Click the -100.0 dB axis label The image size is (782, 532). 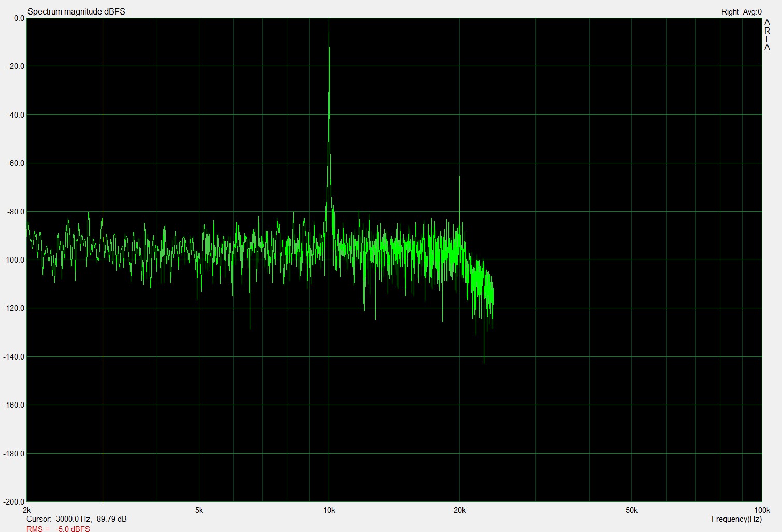tap(14, 260)
